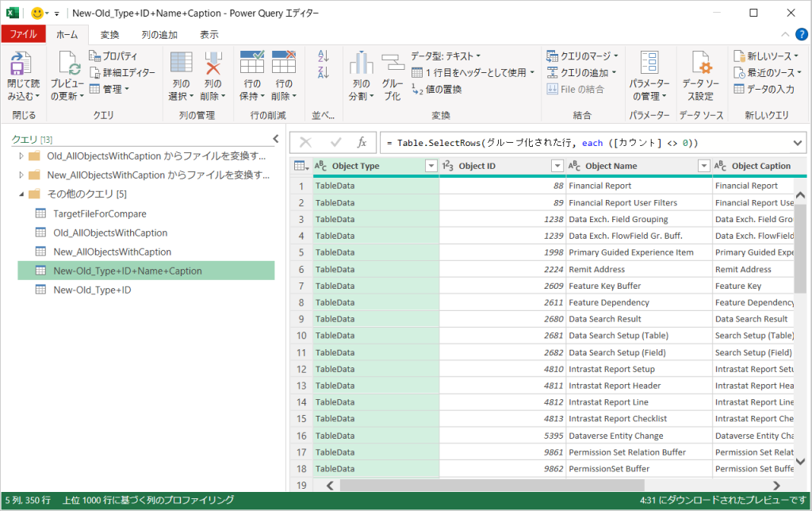The width and height of the screenshot is (812, 511).
Task: Click horizontal scrollbar right arrow
Action: pyautogui.click(x=776, y=486)
